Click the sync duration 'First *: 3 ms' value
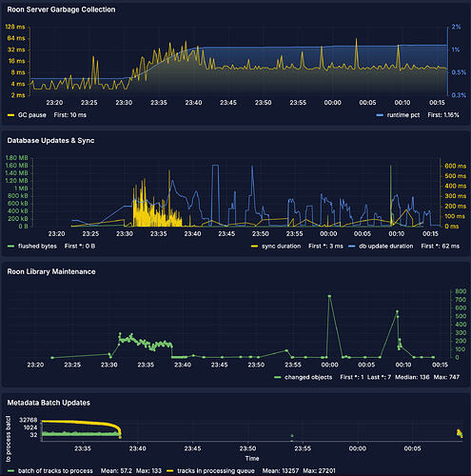The height and width of the screenshot is (476, 471). (x=325, y=246)
